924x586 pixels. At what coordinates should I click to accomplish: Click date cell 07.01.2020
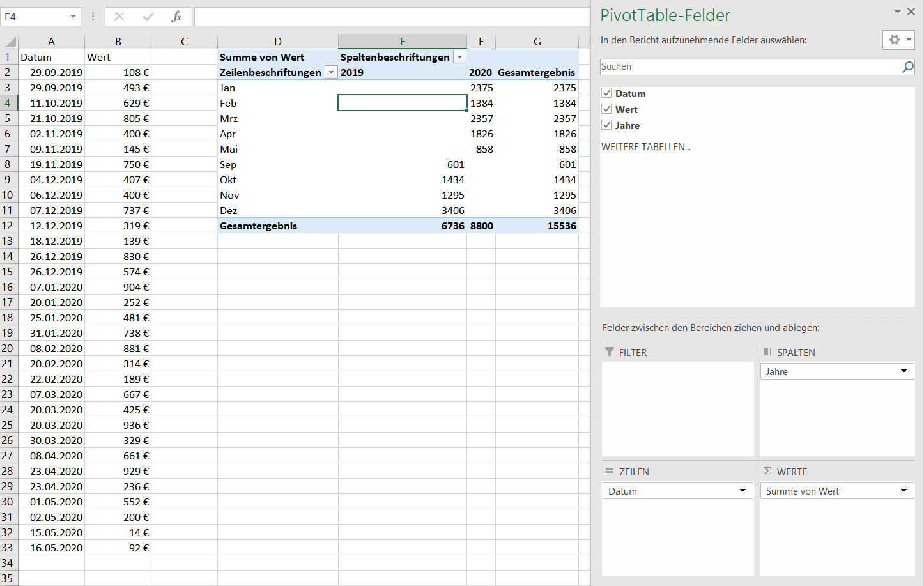[x=51, y=287]
